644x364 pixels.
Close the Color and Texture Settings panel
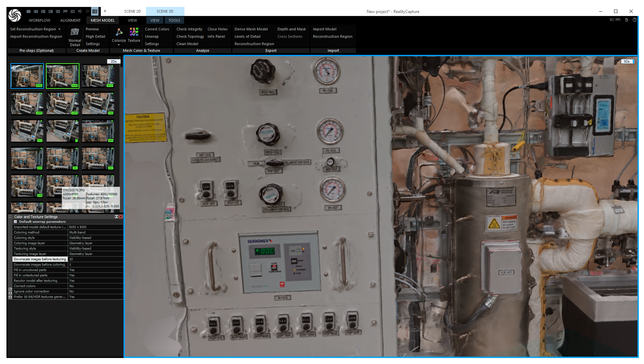coord(121,217)
